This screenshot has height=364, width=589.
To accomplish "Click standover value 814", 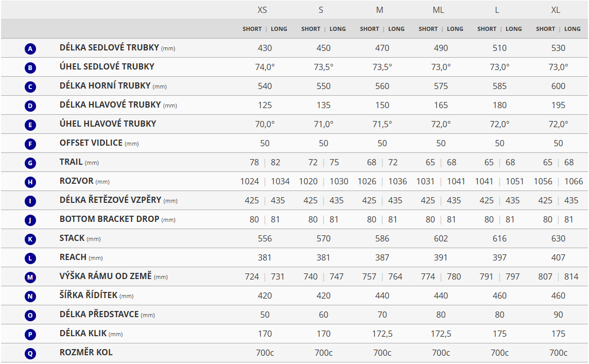I will tap(571, 277).
